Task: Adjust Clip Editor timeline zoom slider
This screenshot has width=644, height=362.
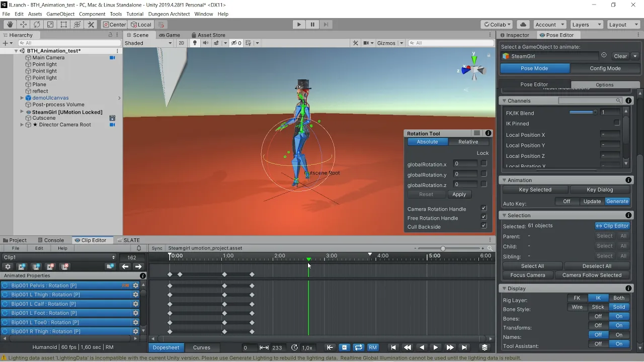Action: [x=450, y=248]
